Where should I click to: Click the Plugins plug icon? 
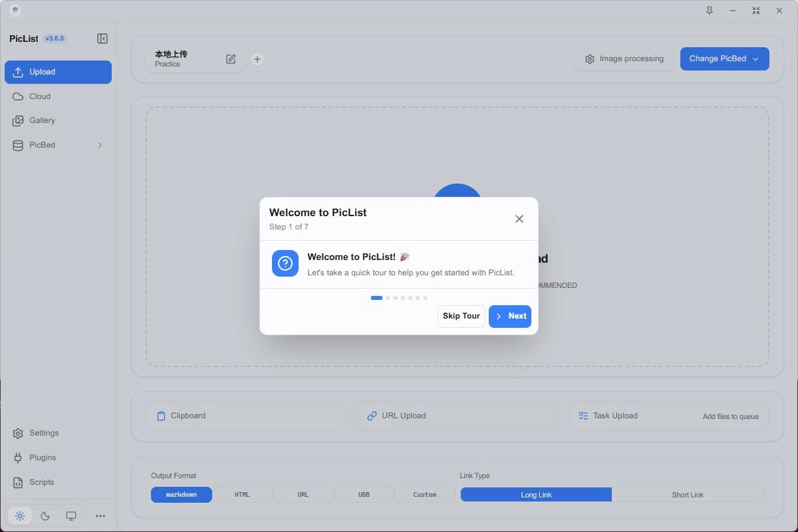tap(18, 458)
